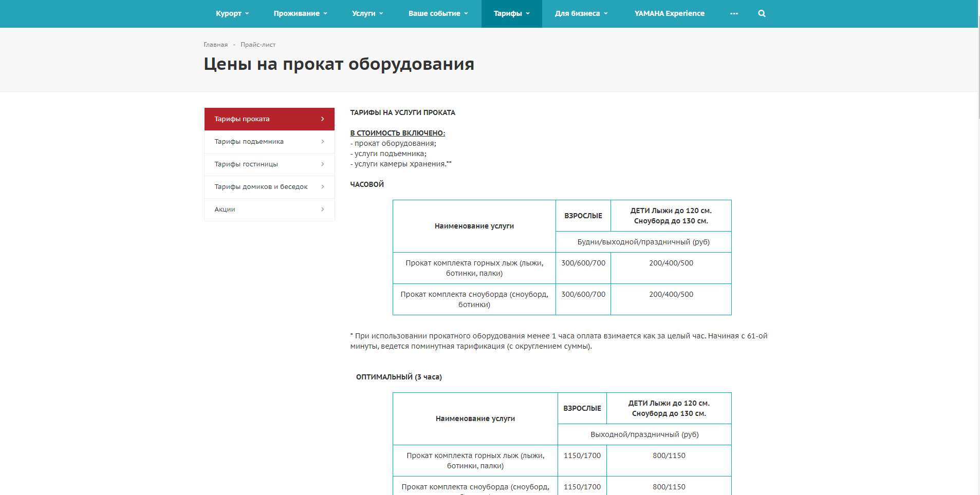The height and width of the screenshot is (495, 980).
Task: Click 'Будни/выходной/праздничный (руб)' table cell
Action: [643, 242]
